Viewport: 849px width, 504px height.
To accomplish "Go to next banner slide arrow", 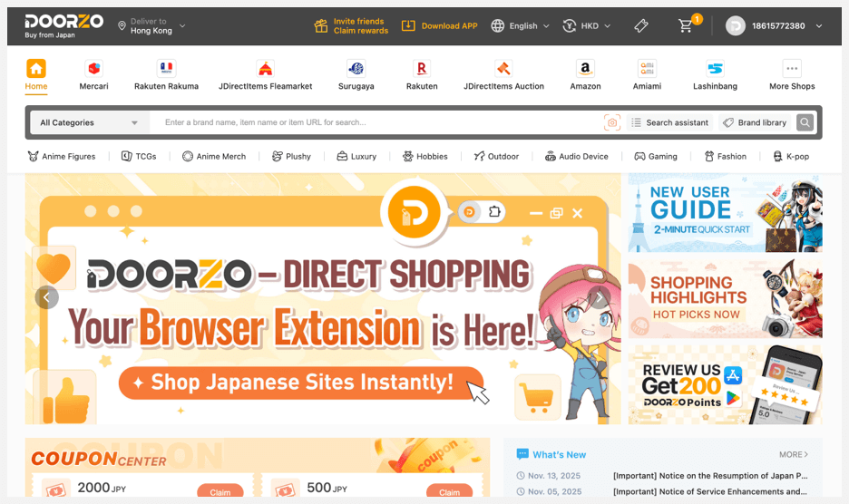I will 599,296.
